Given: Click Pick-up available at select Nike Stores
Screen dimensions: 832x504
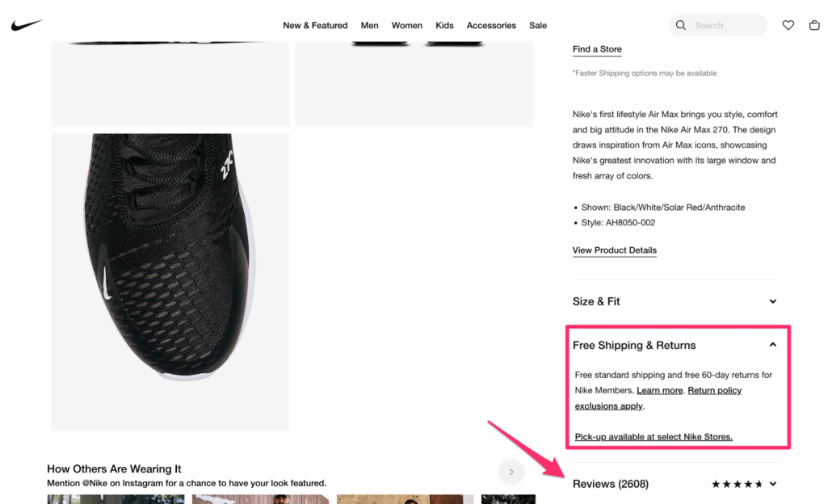Looking at the screenshot, I should (x=653, y=436).
